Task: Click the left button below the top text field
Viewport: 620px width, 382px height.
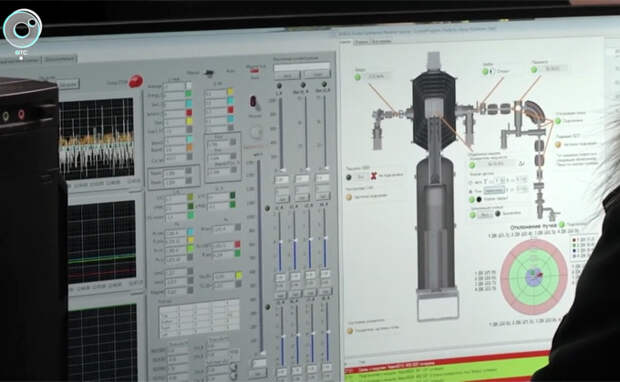Action: tap(287, 75)
